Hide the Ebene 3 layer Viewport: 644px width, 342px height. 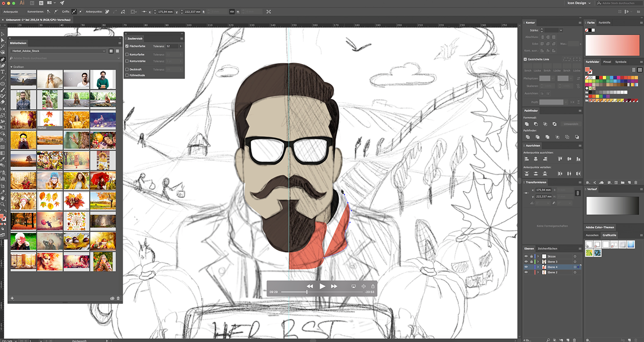[526, 261]
